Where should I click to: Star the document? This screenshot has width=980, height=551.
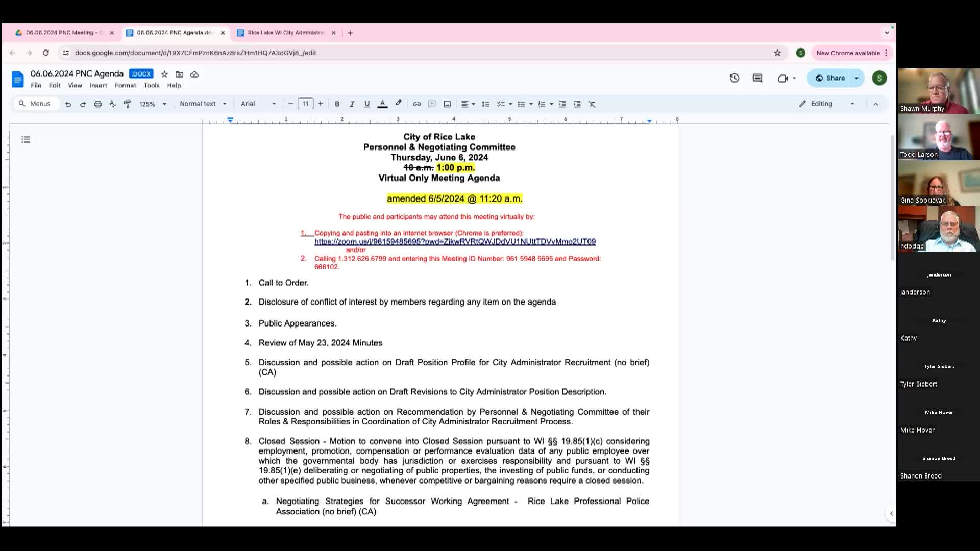pyautogui.click(x=164, y=74)
